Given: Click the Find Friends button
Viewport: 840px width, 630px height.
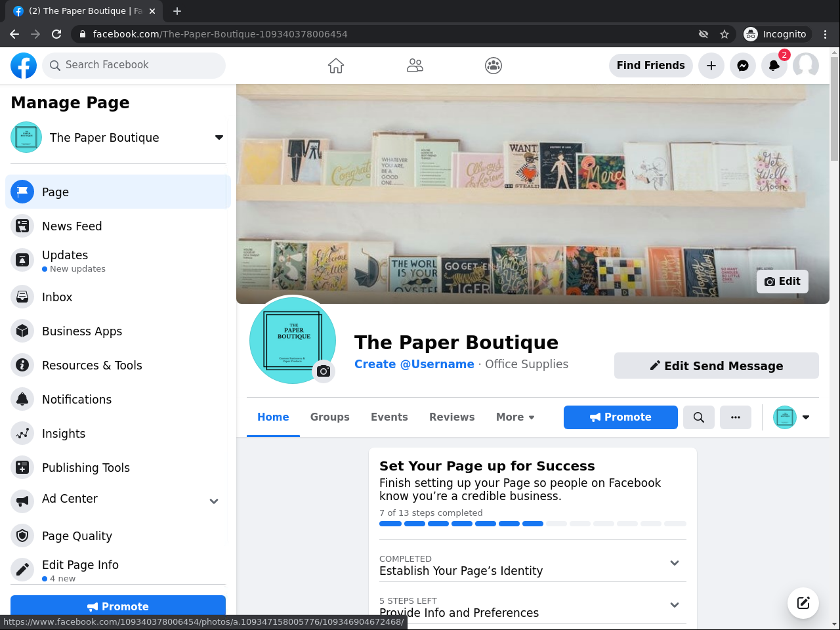Looking at the screenshot, I should [651, 66].
